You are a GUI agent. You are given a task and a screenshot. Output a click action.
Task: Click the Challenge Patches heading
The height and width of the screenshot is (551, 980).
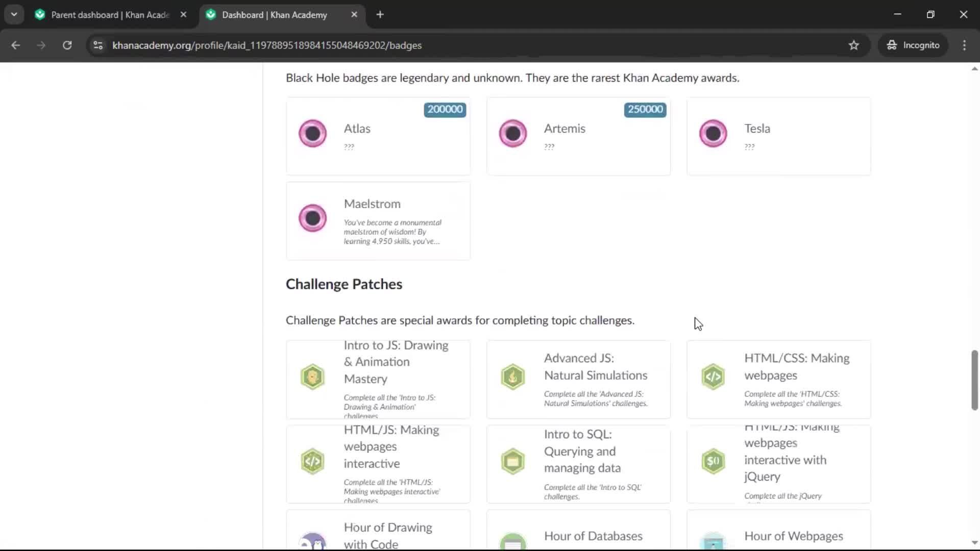344,284
